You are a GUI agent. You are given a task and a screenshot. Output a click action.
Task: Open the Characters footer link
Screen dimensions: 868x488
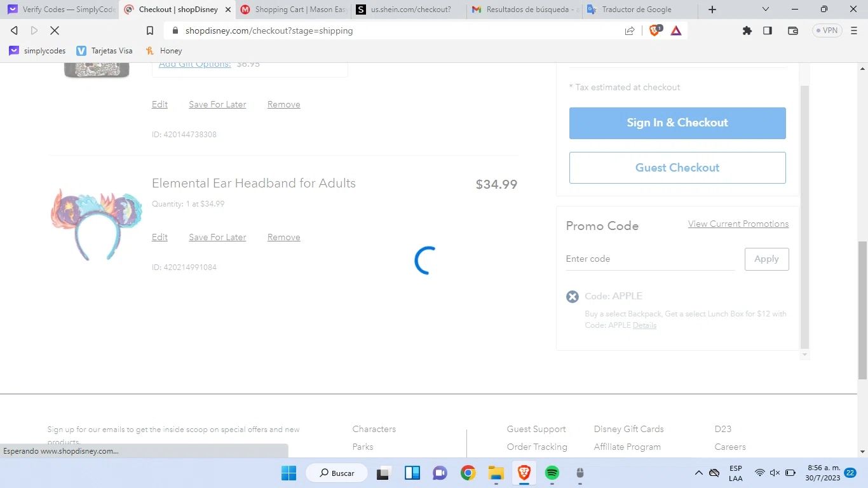pyautogui.click(x=374, y=429)
